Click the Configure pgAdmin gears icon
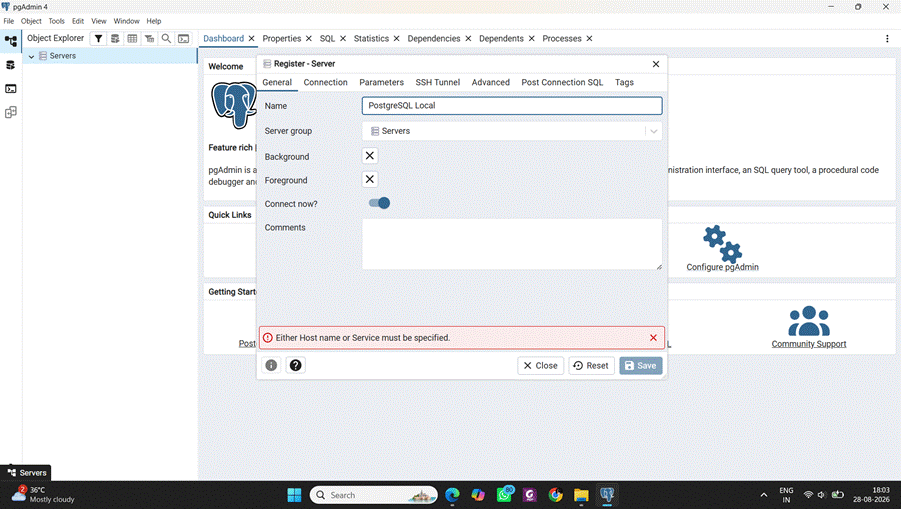Screen dimensions: 901x509 click(722, 244)
